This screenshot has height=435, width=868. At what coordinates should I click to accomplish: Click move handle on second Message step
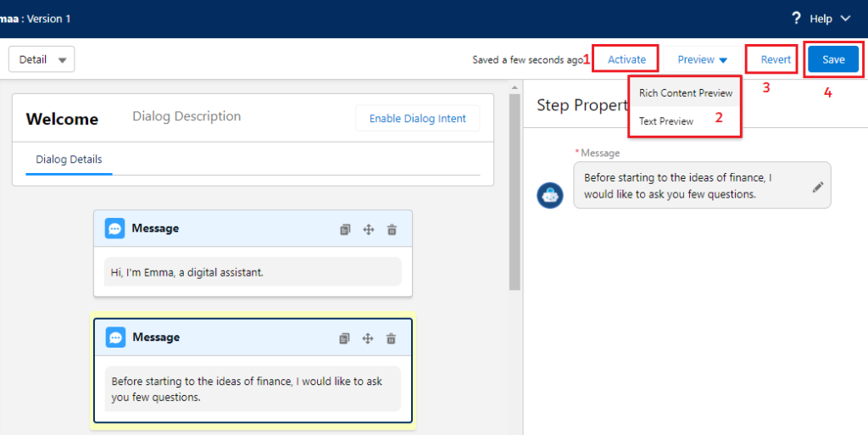368,338
